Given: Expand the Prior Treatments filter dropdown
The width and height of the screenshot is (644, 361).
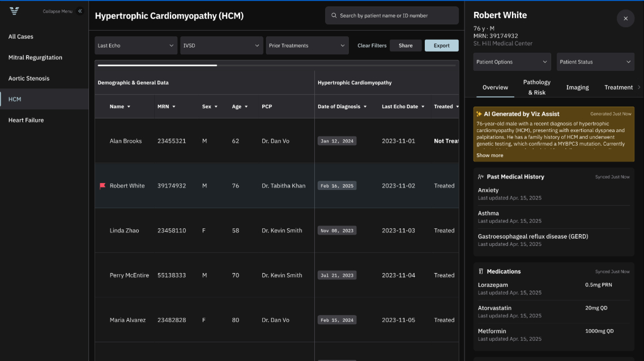Looking at the screenshot, I should coord(307,46).
